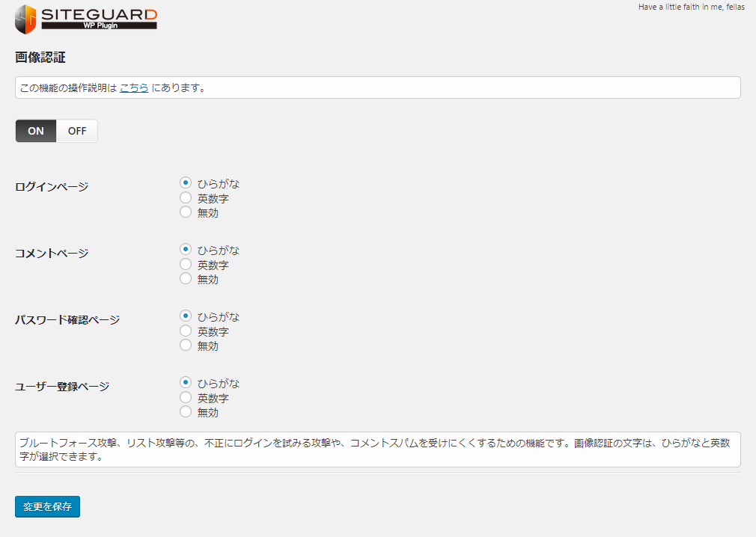
Task: Select 無効 for ログインページ
Action: (x=186, y=212)
